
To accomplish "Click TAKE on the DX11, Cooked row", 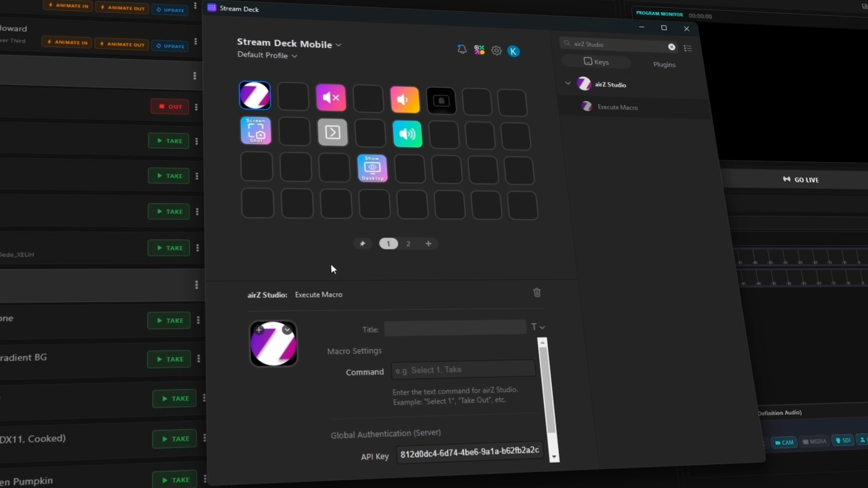I will coord(175,439).
